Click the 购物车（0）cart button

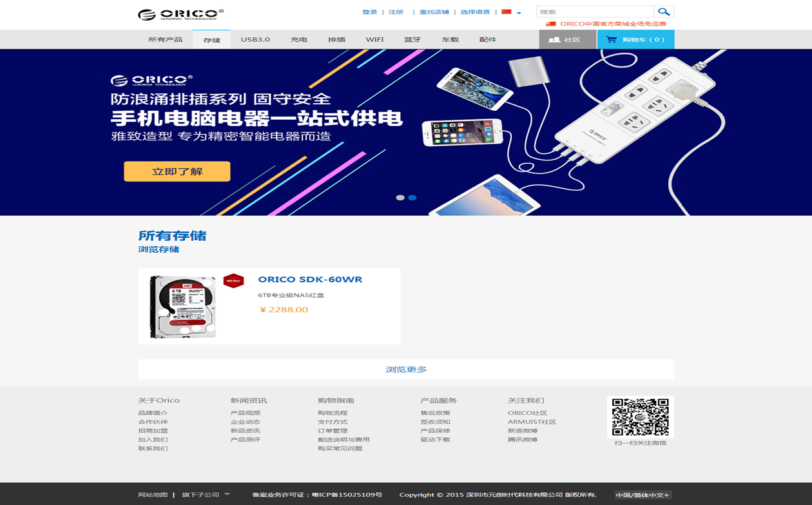coord(635,39)
